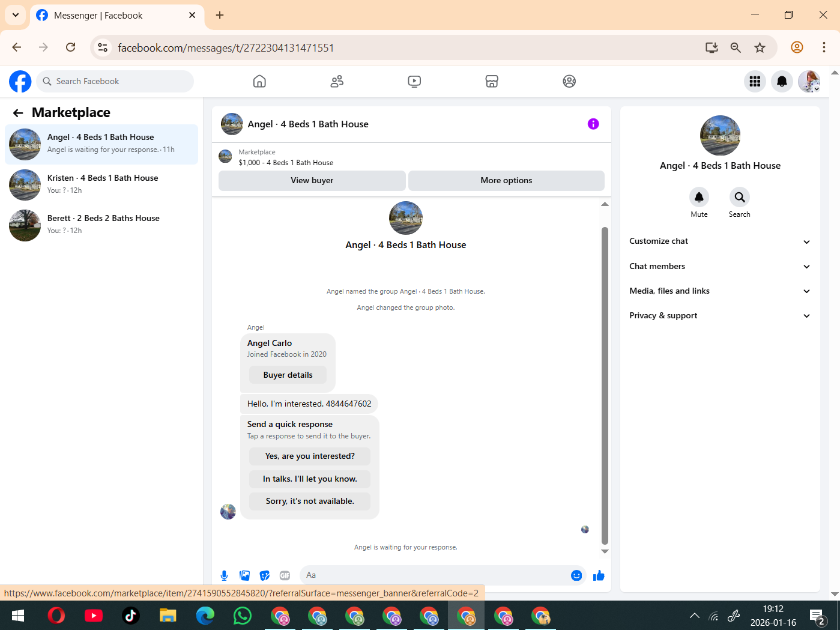This screenshot has height=630, width=840.
Task: Open group photo in right info panel
Action: point(720,136)
